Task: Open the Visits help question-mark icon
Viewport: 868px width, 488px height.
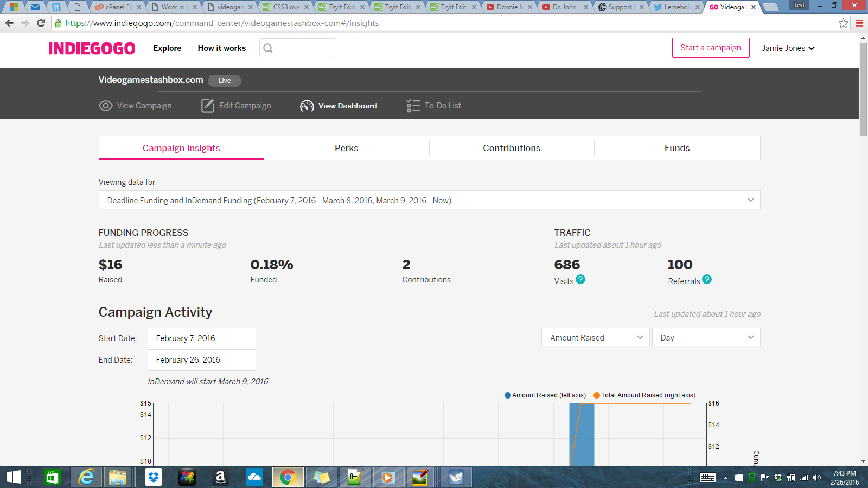Action: [580, 280]
